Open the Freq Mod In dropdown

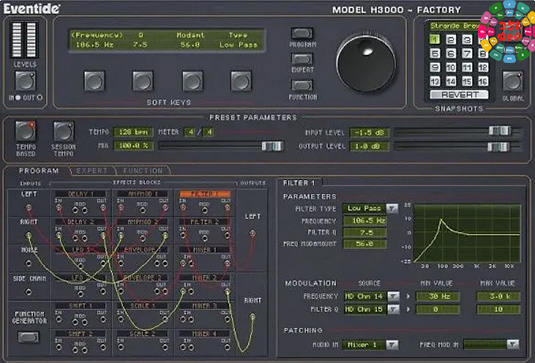[512, 345]
